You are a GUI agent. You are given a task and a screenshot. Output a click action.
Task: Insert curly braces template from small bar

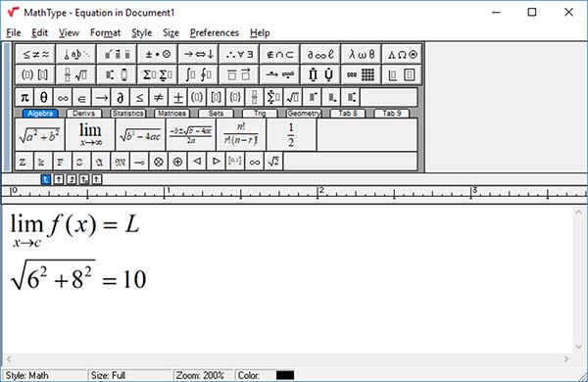point(235,98)
